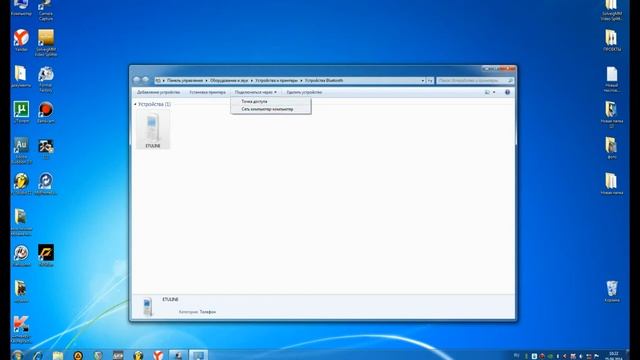
Task: Expand the change view dropdown arrow
Action: (494, 92)
